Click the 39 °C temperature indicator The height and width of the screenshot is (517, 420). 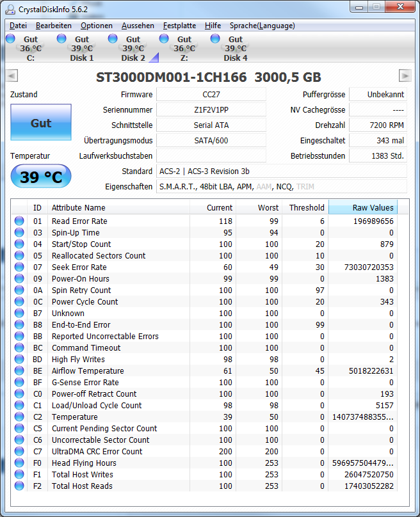coord(41,177)
